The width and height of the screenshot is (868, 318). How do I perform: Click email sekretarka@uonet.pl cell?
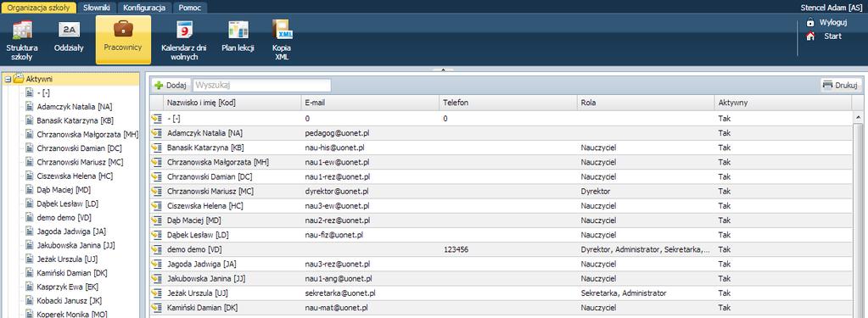pyautogui.click(x=370, y=293)
